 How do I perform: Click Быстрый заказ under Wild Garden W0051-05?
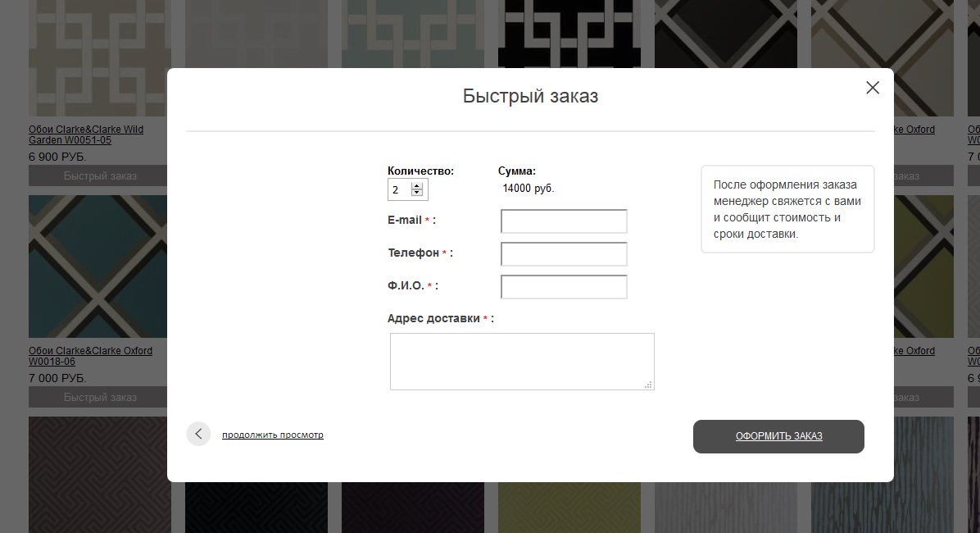[100, 175]
